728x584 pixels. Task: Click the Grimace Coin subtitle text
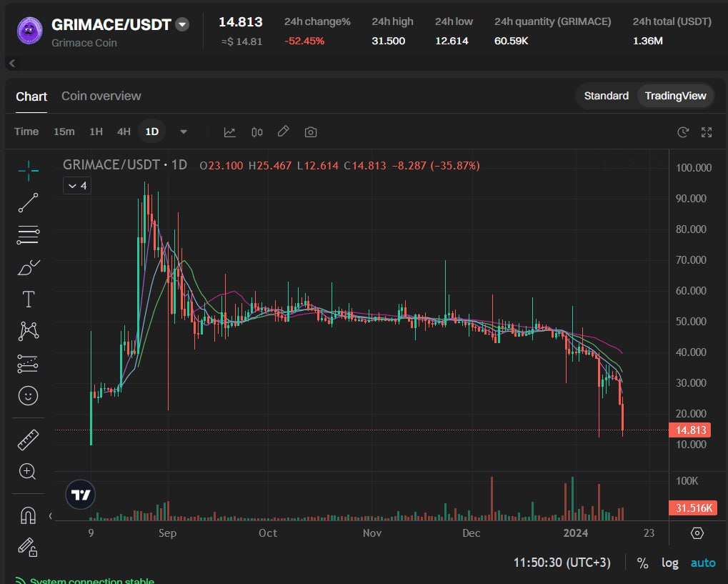pos(84,43)
